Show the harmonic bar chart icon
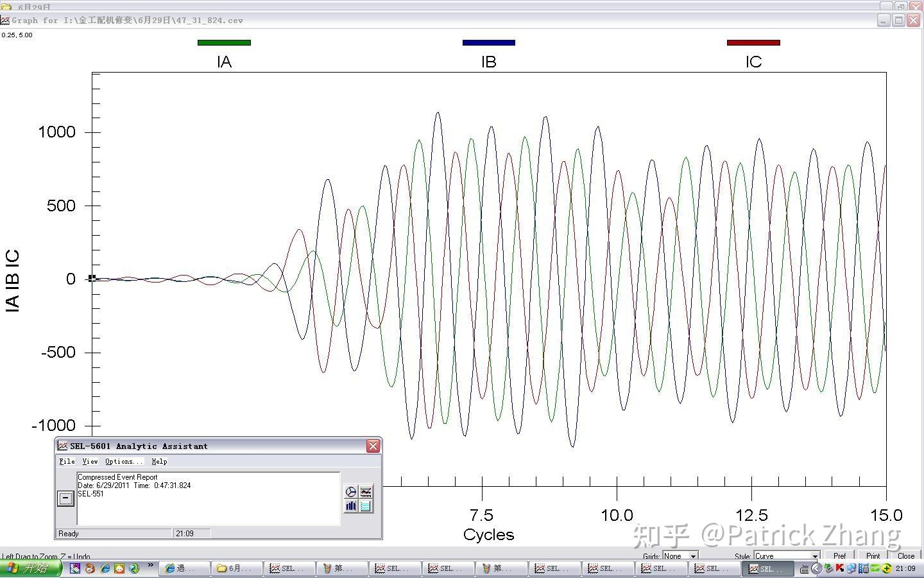The width and height of the screenshot is (924, 578). [x=350, y=506]
